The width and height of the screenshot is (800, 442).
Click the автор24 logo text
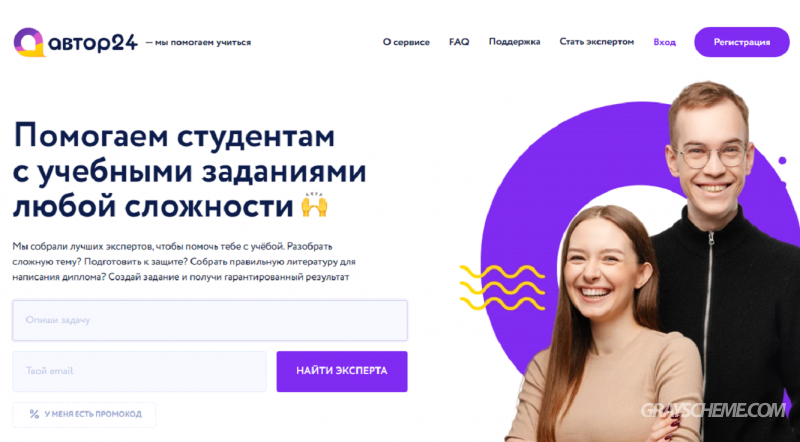click(93, 43)
